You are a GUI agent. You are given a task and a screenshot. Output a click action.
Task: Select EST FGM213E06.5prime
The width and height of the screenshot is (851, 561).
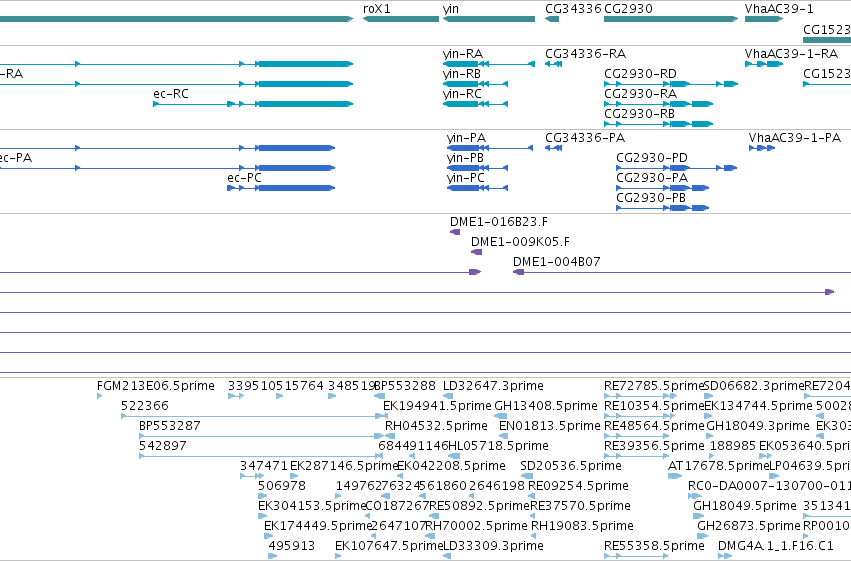coord(99,396)
